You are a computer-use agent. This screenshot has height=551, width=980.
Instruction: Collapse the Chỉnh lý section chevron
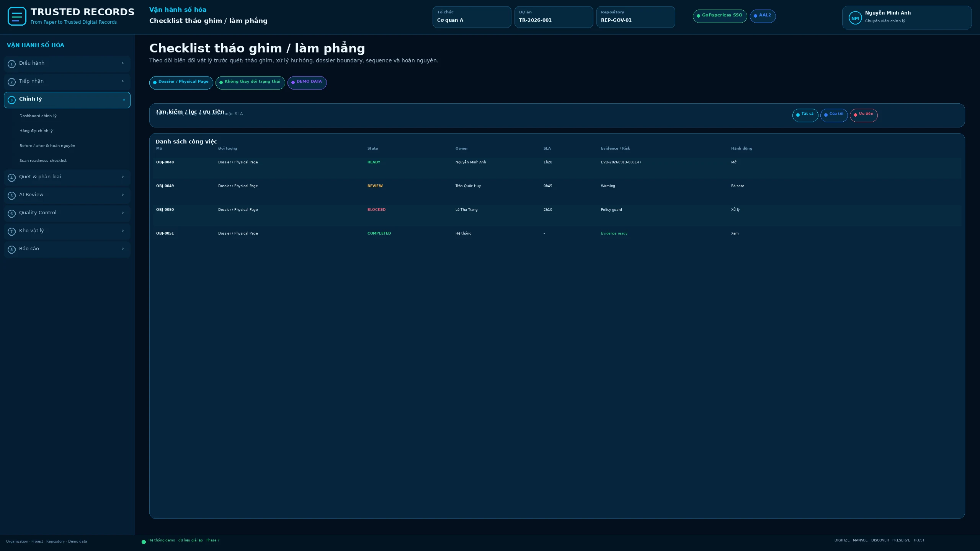pos(124,100)
